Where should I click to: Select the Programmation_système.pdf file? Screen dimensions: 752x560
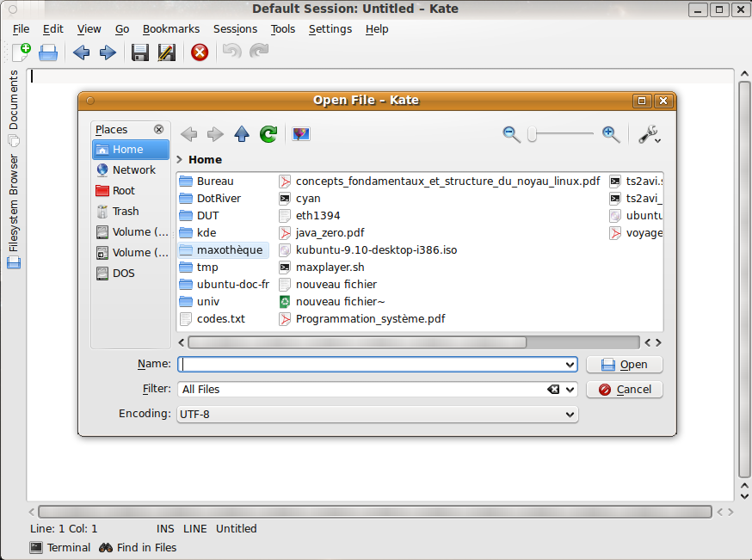pyautogui.click(x=362, y=319)
